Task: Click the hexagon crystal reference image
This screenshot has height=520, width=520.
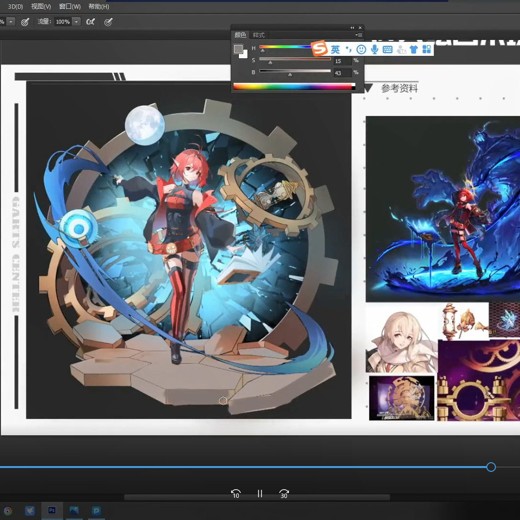Action: (x=505, y=320)
